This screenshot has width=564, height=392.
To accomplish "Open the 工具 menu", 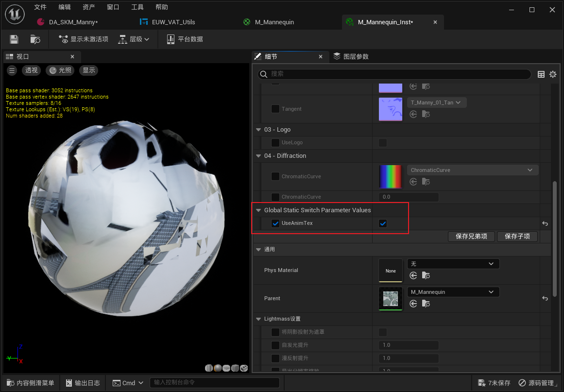I will click(x=137, y=7).
